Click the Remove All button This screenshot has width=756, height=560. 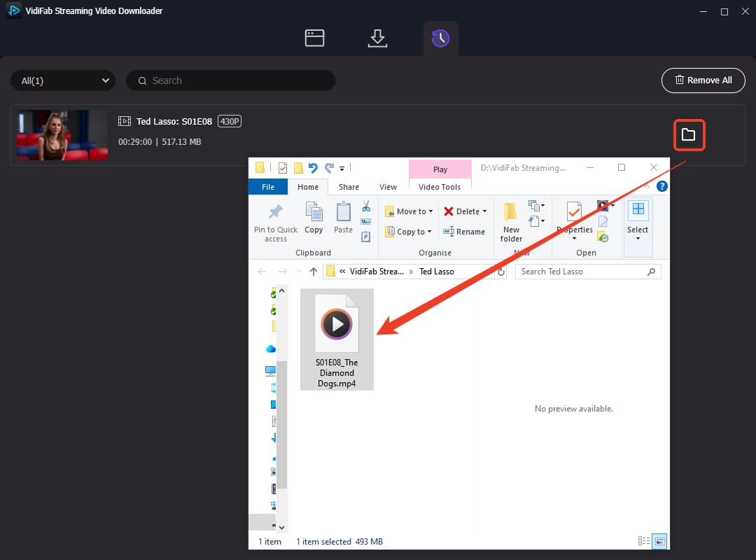click(703, 80)
